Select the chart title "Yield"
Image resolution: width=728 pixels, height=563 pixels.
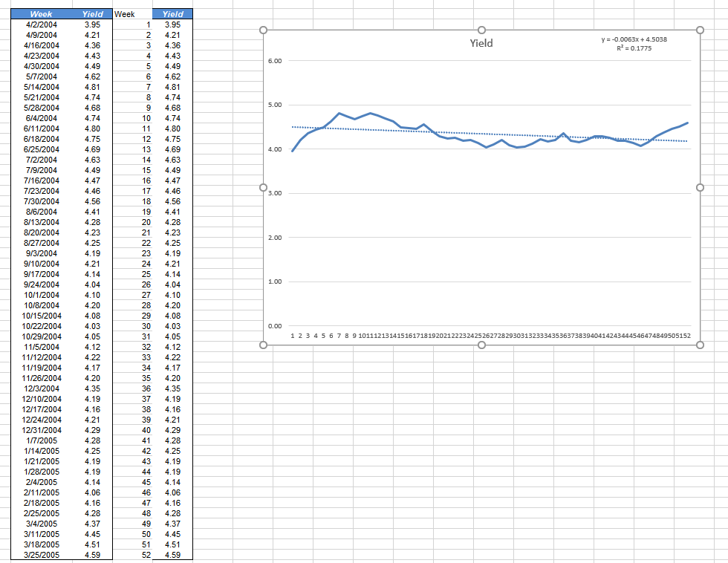coord(481,43)
